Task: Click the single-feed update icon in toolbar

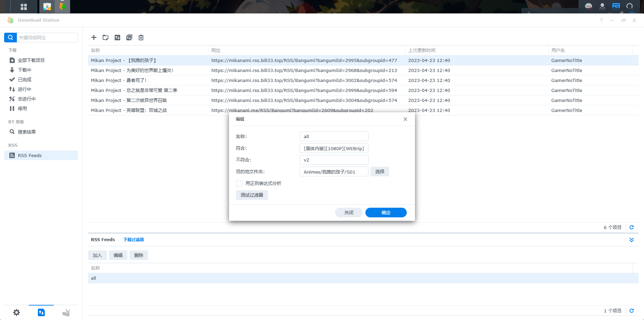Action: click(x=117, y=38)
